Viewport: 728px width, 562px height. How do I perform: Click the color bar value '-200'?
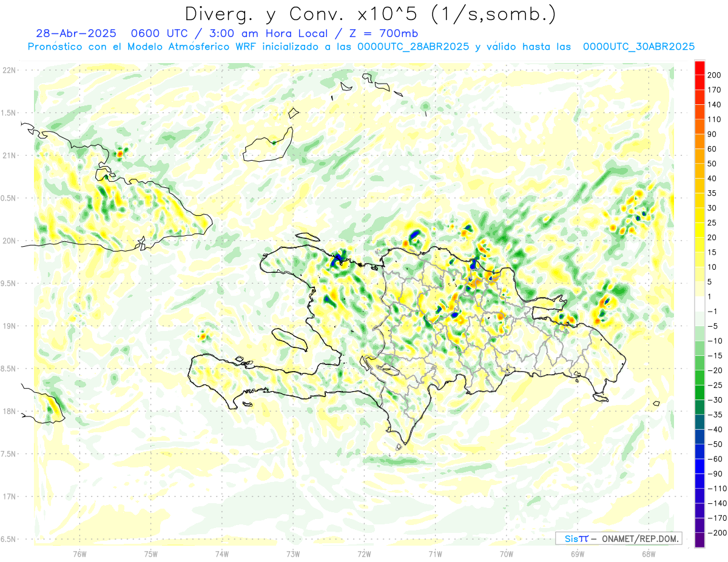pyautogui.click(x=717, y=532)
